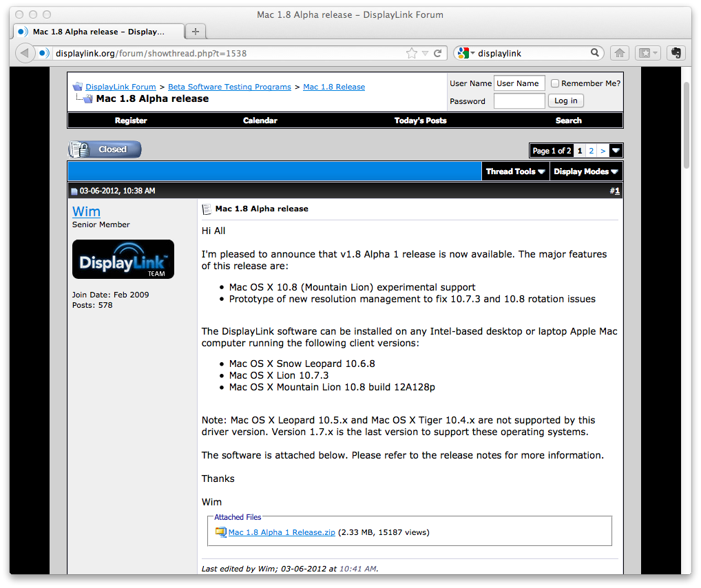Screen dimensions: 701x588
Task: Go to page 2 of the thread
Action: pos(591,151)
